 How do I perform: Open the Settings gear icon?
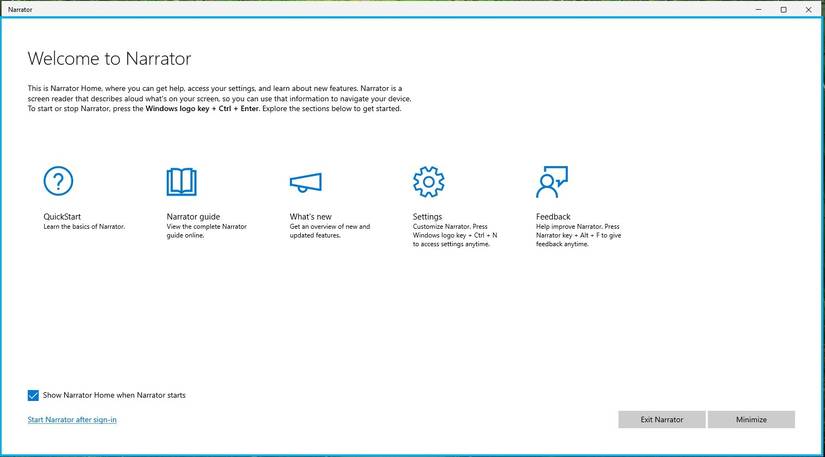[x=429, y=181]
